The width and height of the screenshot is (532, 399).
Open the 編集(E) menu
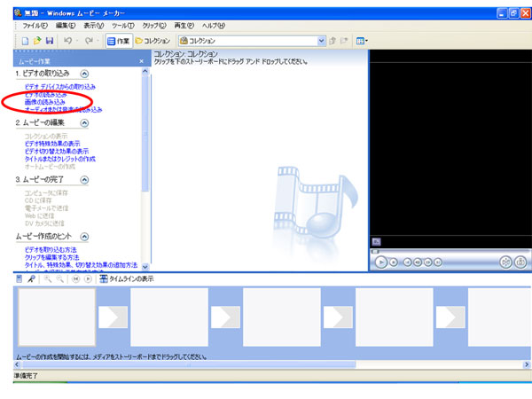pos(66,26)
